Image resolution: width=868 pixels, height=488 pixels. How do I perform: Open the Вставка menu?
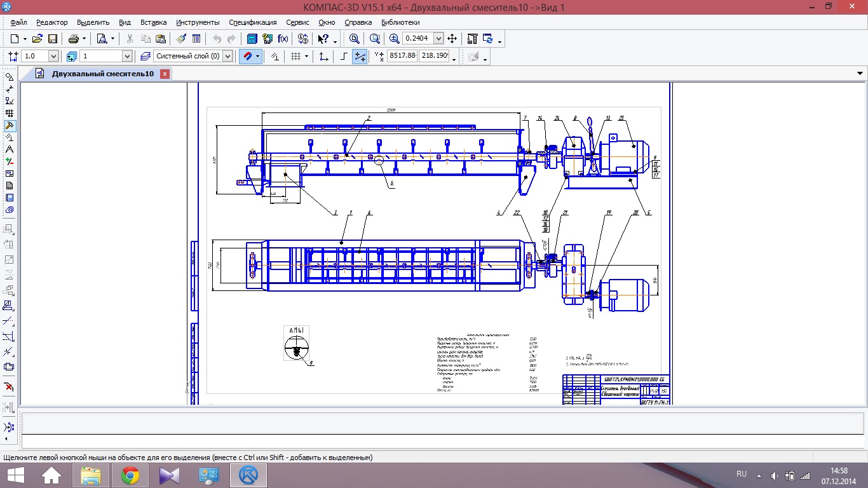tap(154, 22)
